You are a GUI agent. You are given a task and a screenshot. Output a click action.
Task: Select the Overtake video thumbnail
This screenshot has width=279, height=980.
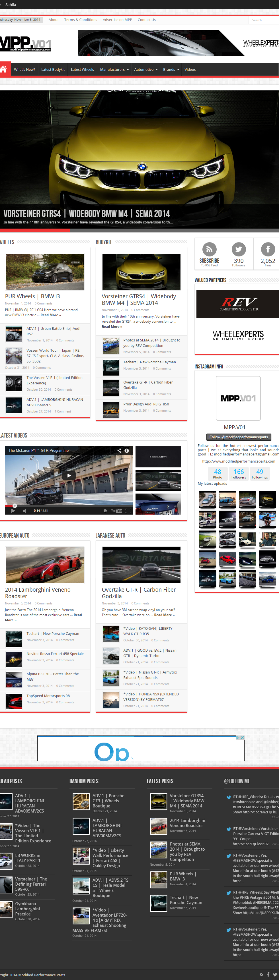(x=158, y=480)
